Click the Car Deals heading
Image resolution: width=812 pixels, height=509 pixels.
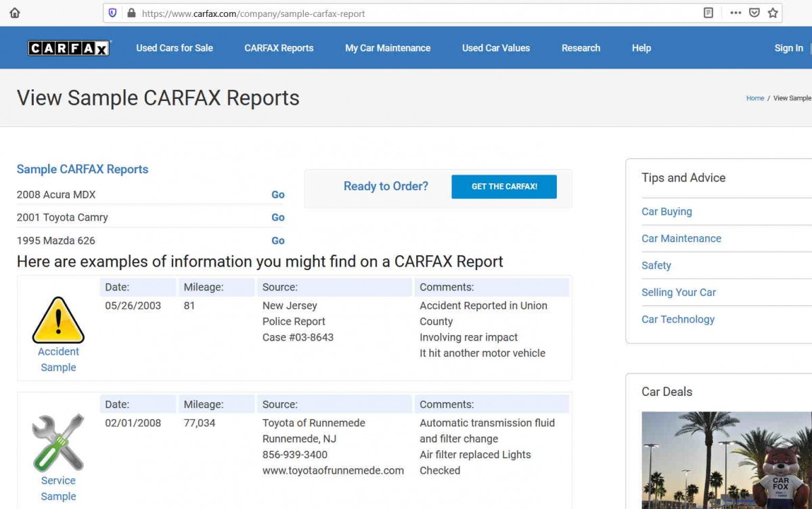coord(667,391)
